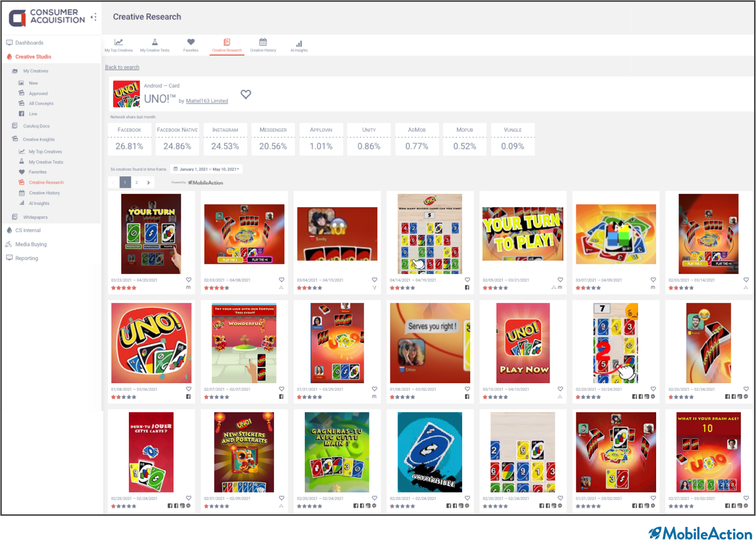Favorite the 01/08/2021 – 03/06/2021 UNO creative
This screenshot has height=552, width=756.
(189, 389)
